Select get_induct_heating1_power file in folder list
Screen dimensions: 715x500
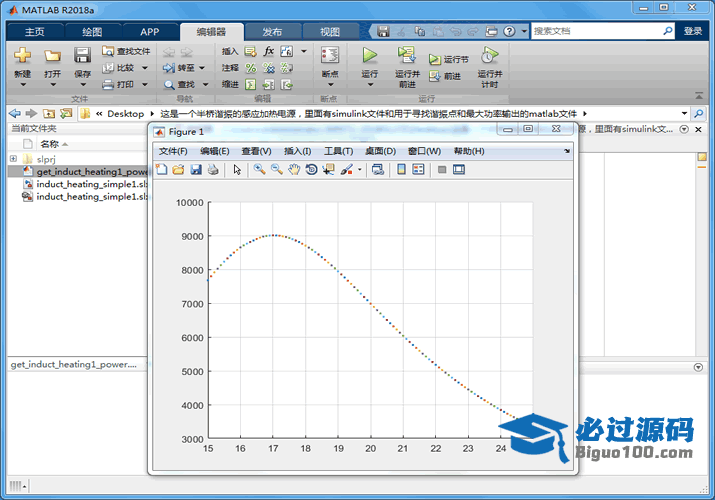[79, 171]
